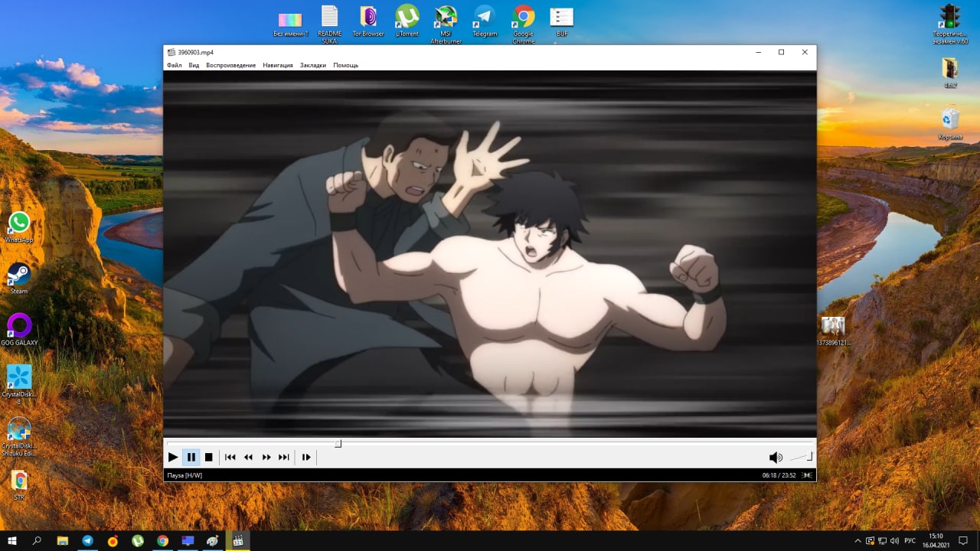
Task: Expand hidden system tray icons
Action: (857, 540)
